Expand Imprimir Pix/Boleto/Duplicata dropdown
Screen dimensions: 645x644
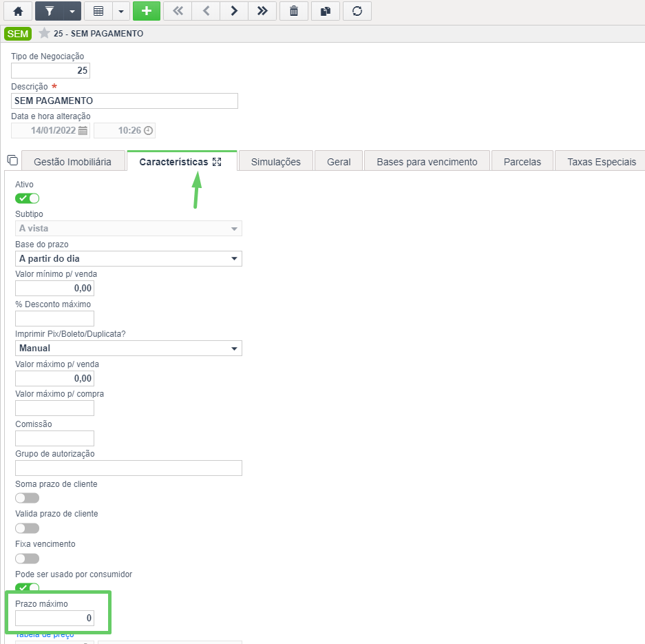(x=128, y=348)
